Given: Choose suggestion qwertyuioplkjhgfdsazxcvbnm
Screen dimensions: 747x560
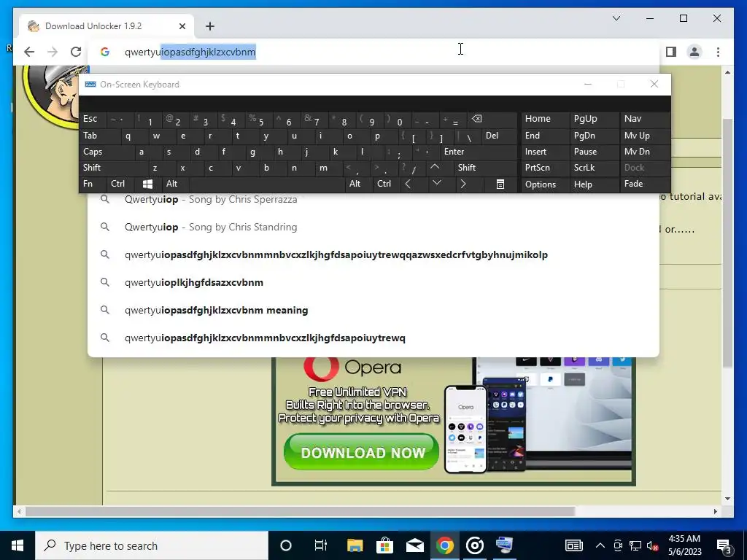Looking at the screenshot, I should [x=373, y=282].
